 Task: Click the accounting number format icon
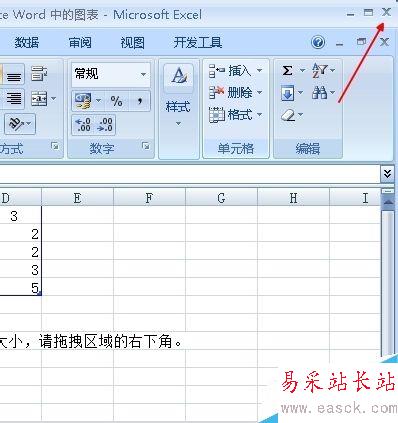(x=83, y=101)
